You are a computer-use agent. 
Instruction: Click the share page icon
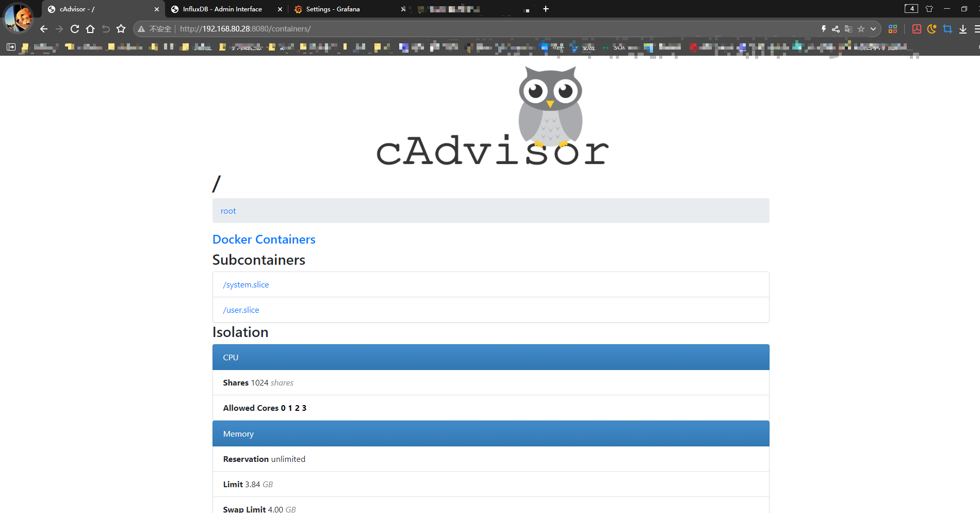tap(836, 29)
